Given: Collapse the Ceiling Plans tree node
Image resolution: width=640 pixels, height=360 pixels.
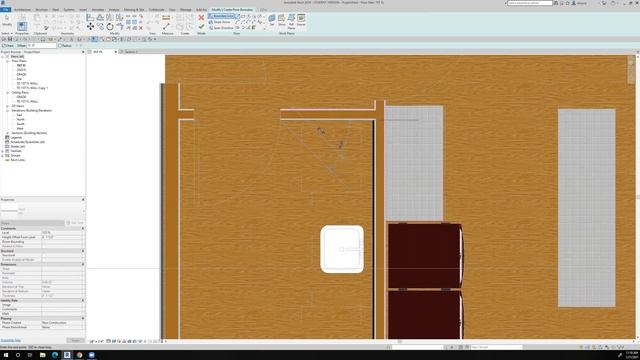Looking at the screenshot, I should point(7,93).
